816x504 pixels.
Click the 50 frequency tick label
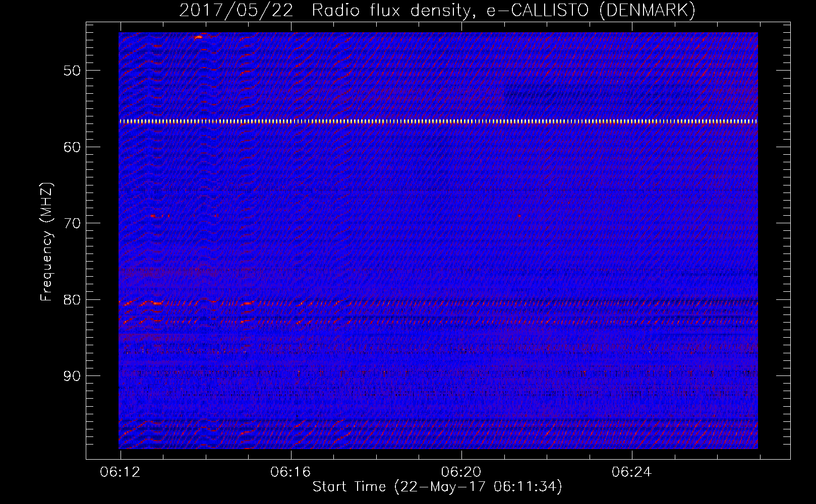(x=72, y=71)
